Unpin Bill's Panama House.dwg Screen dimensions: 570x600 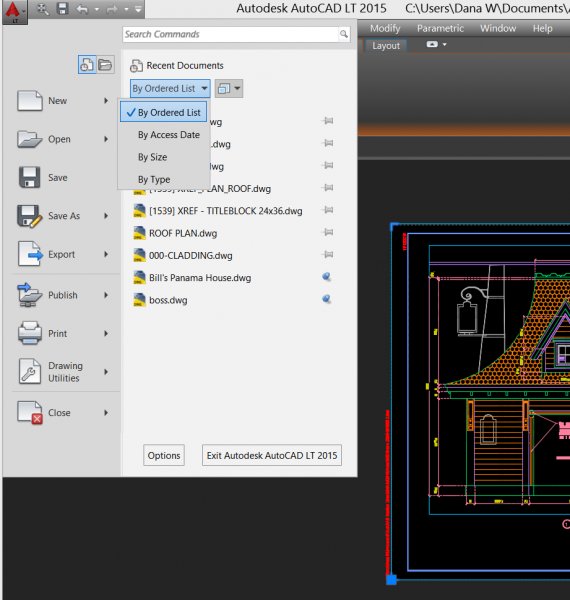326,277
